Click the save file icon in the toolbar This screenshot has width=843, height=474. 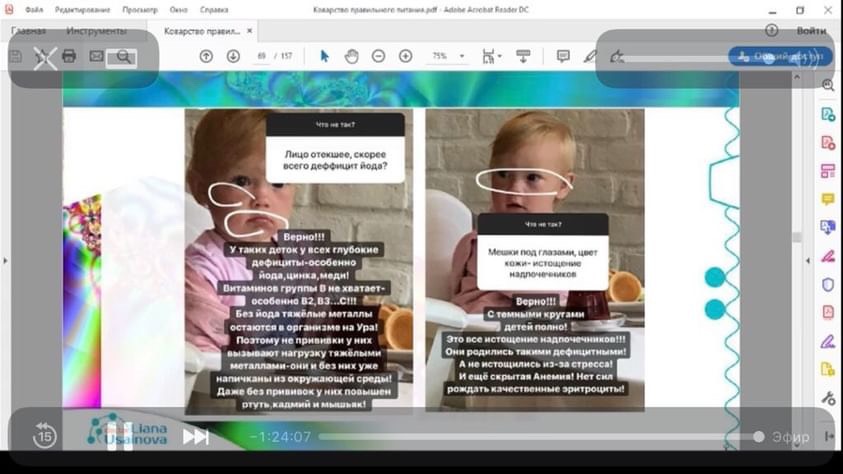[16, 56]
